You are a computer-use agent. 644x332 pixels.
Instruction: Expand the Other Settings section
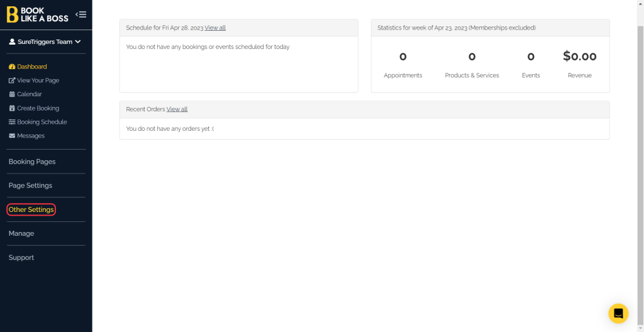[31, 209]
